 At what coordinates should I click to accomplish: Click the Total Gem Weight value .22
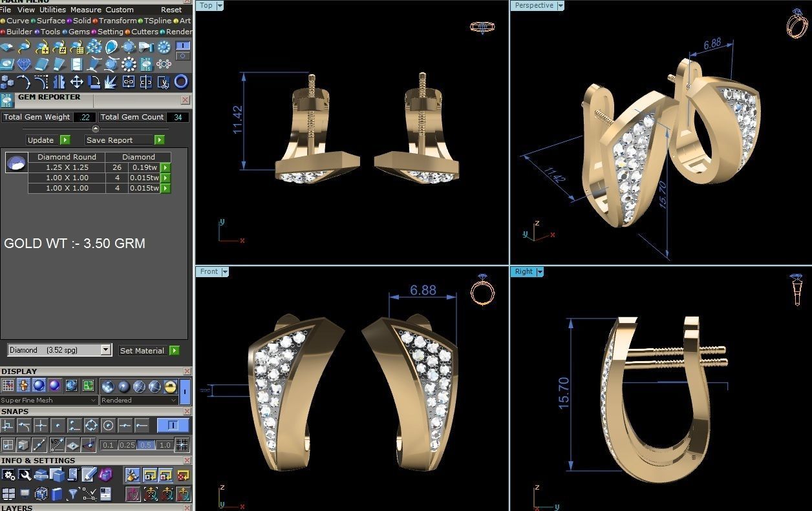85,117
